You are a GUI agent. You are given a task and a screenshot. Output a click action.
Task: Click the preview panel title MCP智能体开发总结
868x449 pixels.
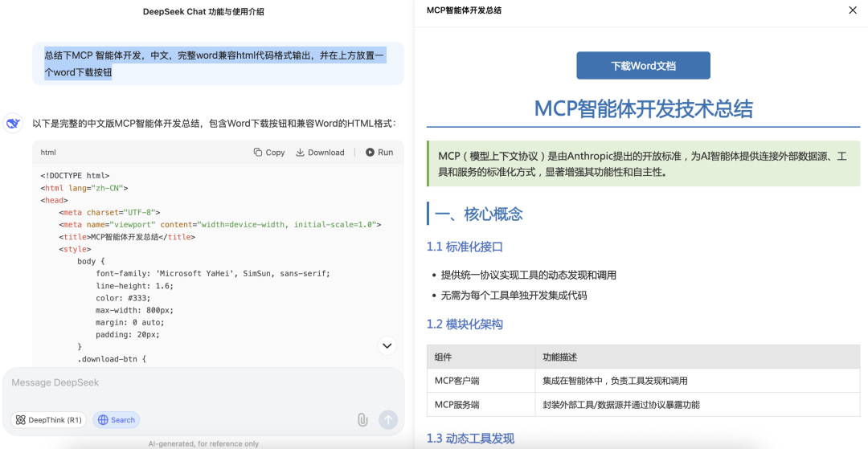464,10
